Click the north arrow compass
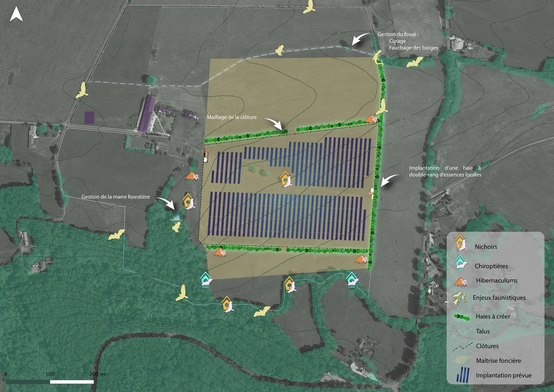This screenshot has width=554, height=392. (15, 14)
